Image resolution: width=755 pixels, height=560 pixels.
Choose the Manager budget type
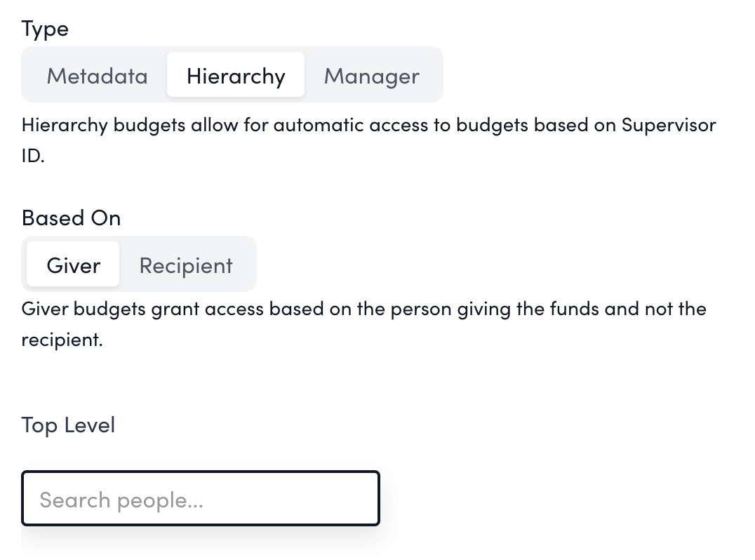(371, 76)
